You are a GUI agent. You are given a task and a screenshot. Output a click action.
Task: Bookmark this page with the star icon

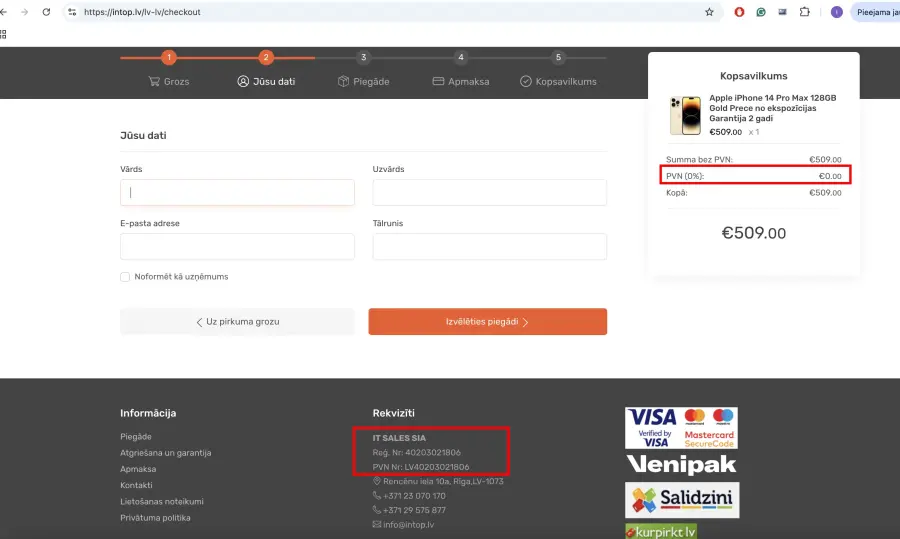[709, 12]
